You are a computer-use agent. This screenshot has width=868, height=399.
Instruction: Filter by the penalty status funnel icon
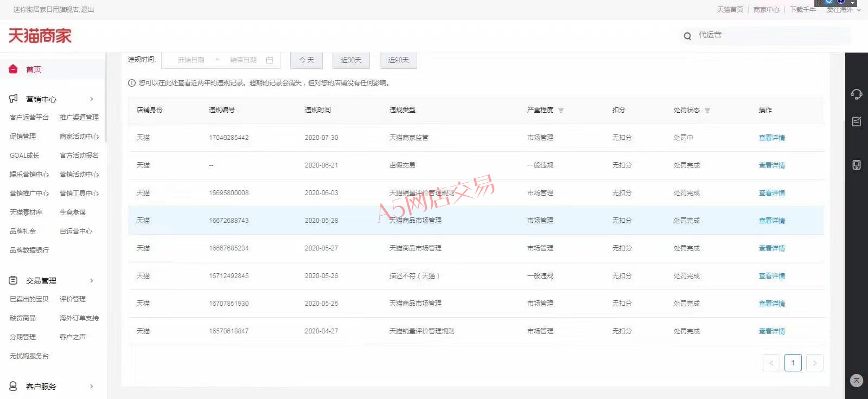point(707,110)
